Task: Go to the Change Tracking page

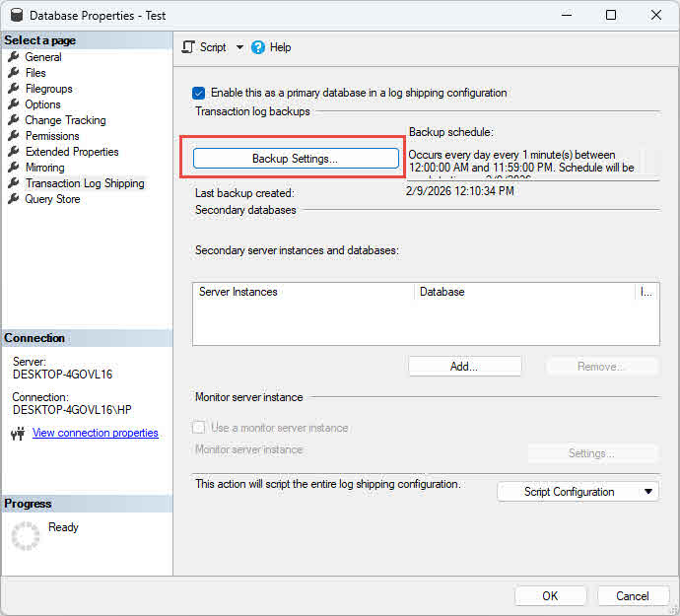Action: point(65,120)
